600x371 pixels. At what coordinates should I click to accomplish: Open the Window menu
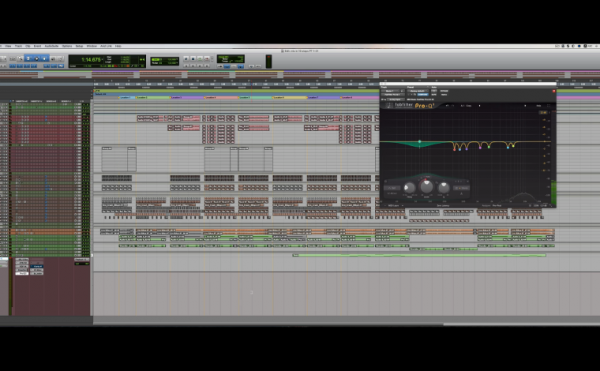(92, 46)
